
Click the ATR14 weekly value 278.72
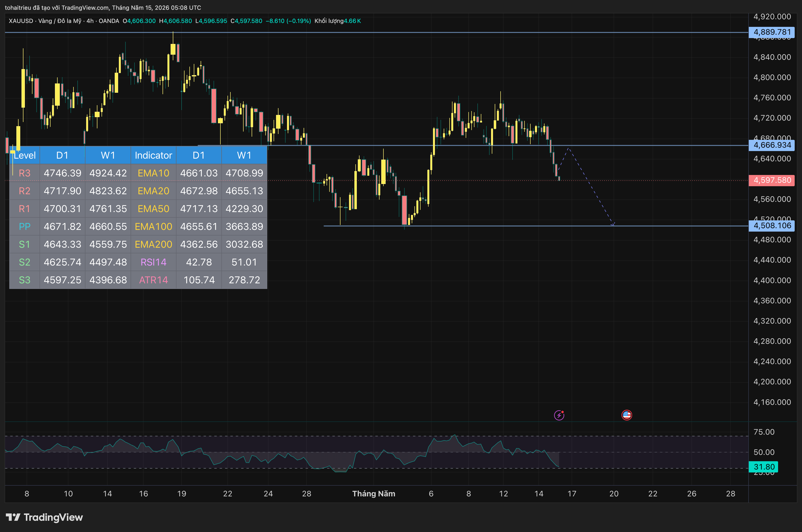244,280
